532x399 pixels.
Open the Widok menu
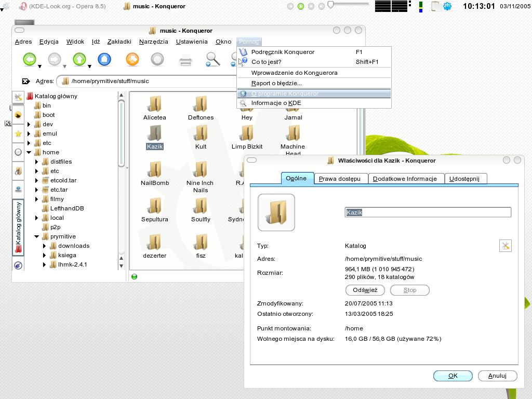[75, 42]
